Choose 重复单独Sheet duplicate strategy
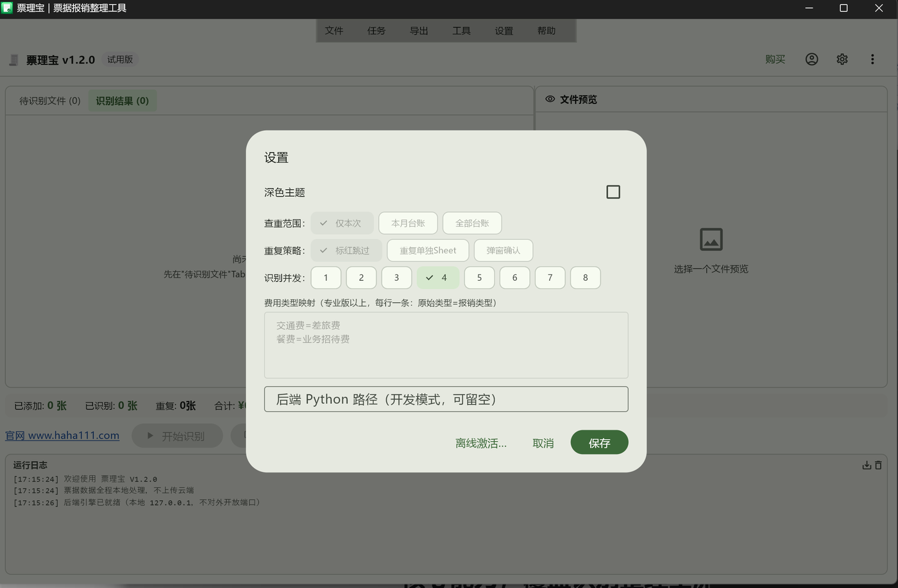Screen dimensions: 898x588 coord(428,250)
